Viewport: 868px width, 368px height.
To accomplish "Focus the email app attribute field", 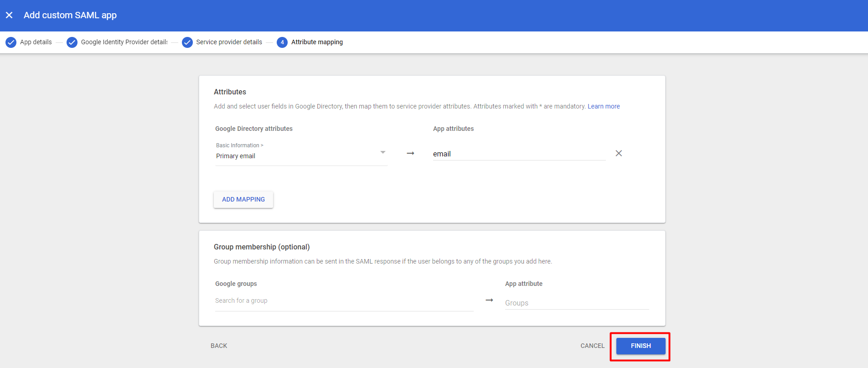I will 519,154.
